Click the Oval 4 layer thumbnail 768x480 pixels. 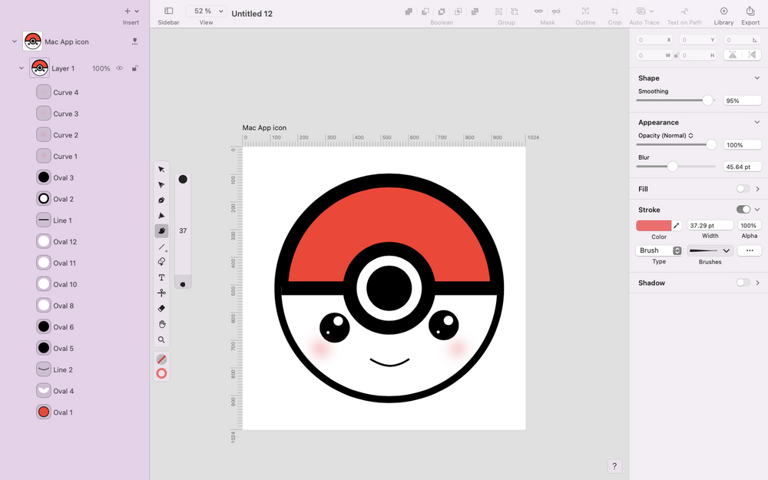pos(44,390)
